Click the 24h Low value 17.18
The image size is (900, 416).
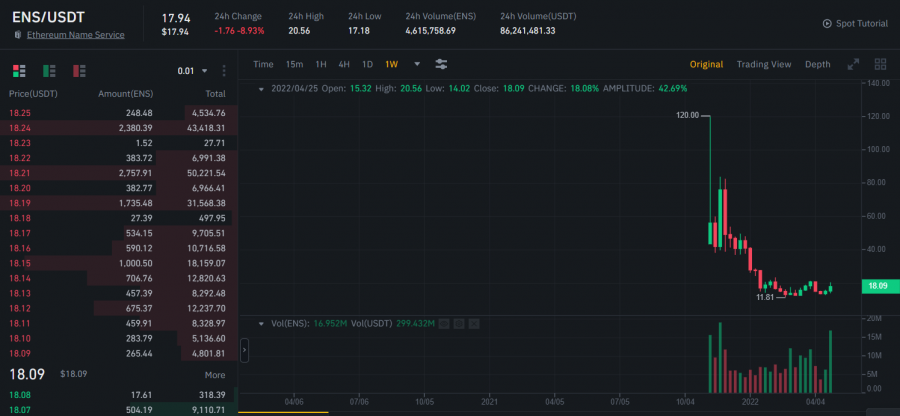point(359,31)
